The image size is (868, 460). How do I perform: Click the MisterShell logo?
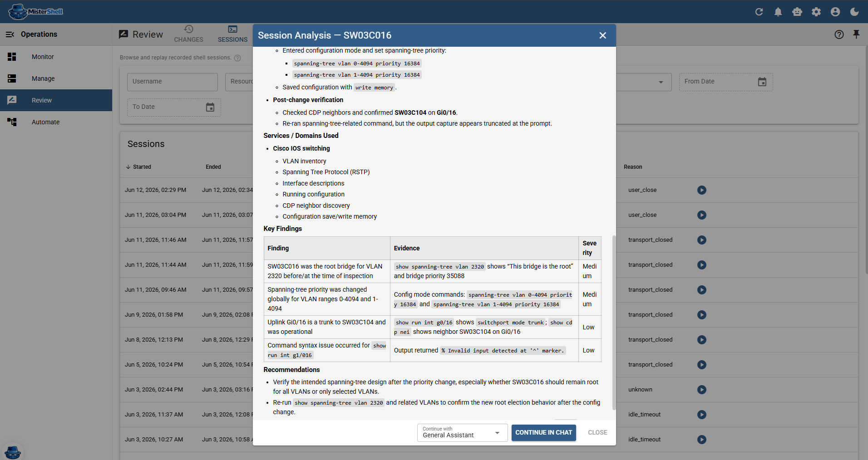(x=36, y=12)
